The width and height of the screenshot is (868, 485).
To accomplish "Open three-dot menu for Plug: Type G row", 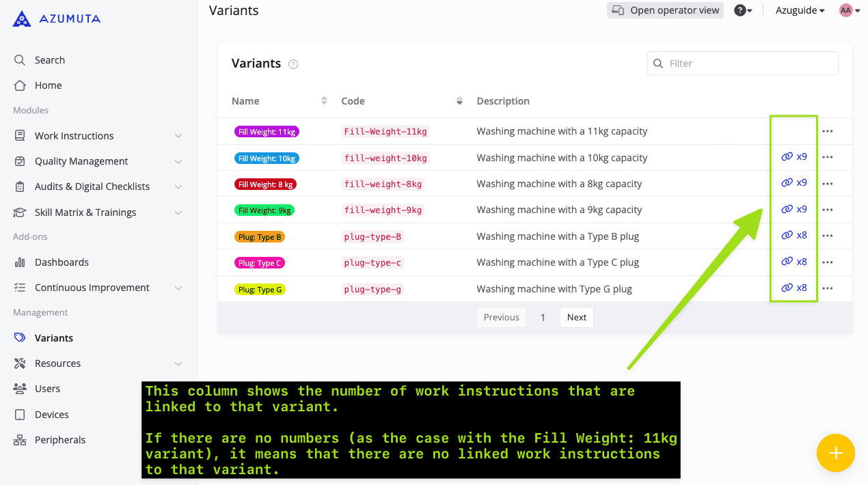I will pyautogui.click(x=828, y=288).
